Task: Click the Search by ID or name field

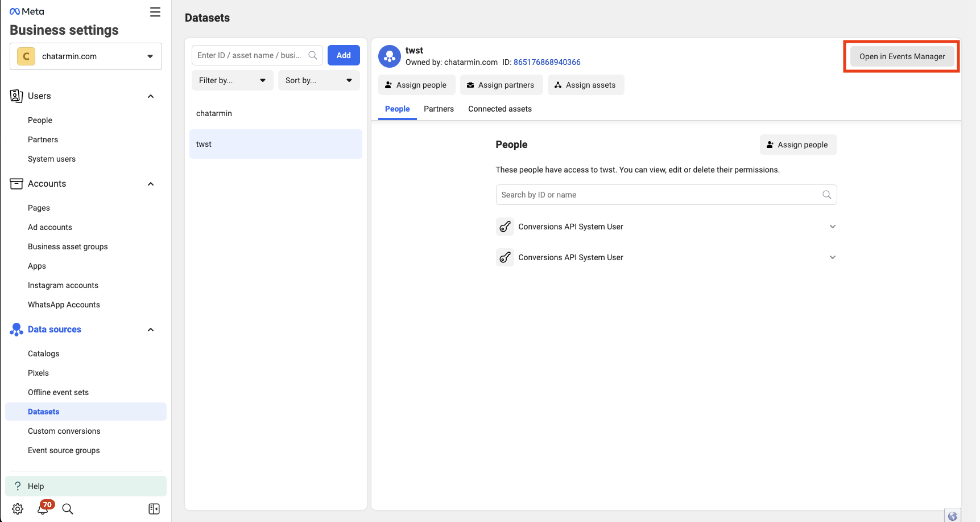Action: tap(660, 195)
